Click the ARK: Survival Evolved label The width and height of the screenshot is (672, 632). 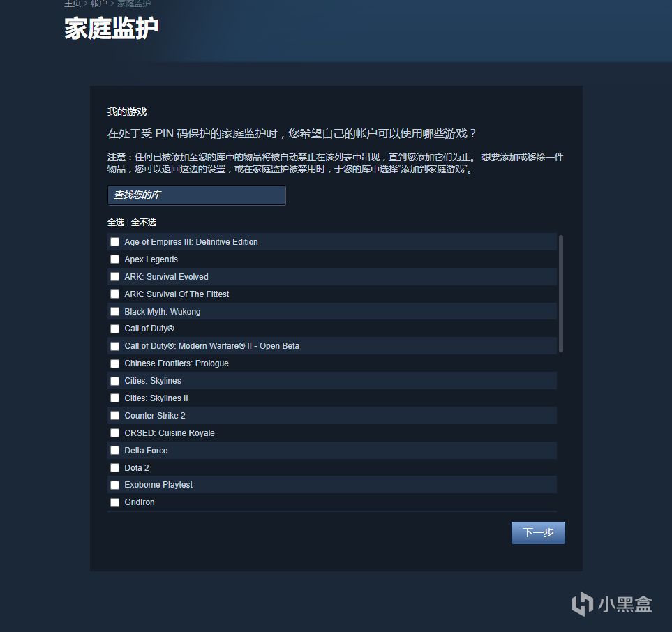(166, 277)
